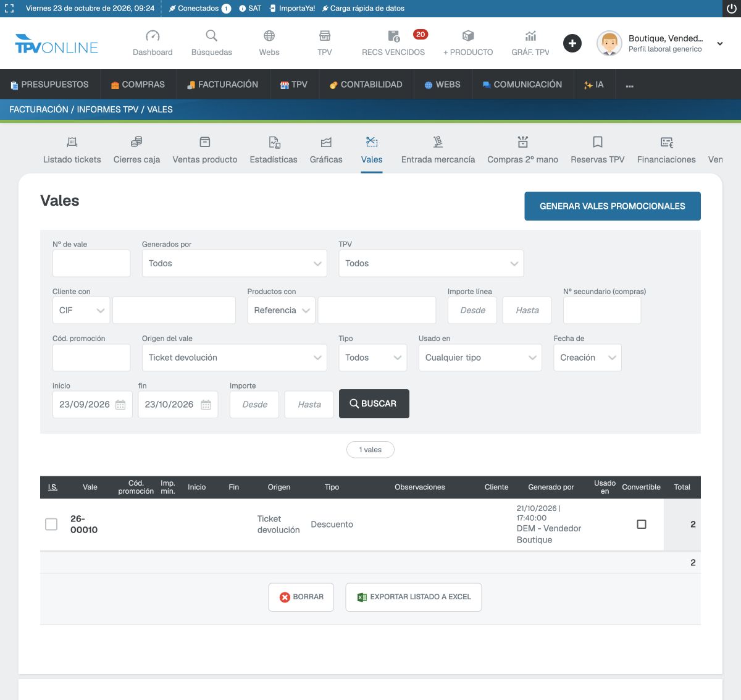The width and height of the screenshot is (741, 700).
Task: Click the Cód. promoción input field
Action: click(x=91, y=358)
